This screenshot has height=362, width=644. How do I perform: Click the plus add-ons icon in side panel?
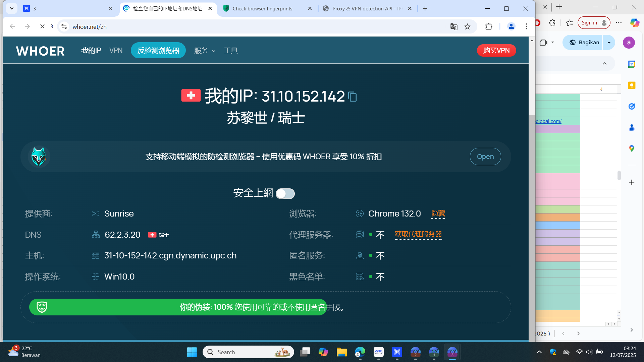click(x=632, y=182)
